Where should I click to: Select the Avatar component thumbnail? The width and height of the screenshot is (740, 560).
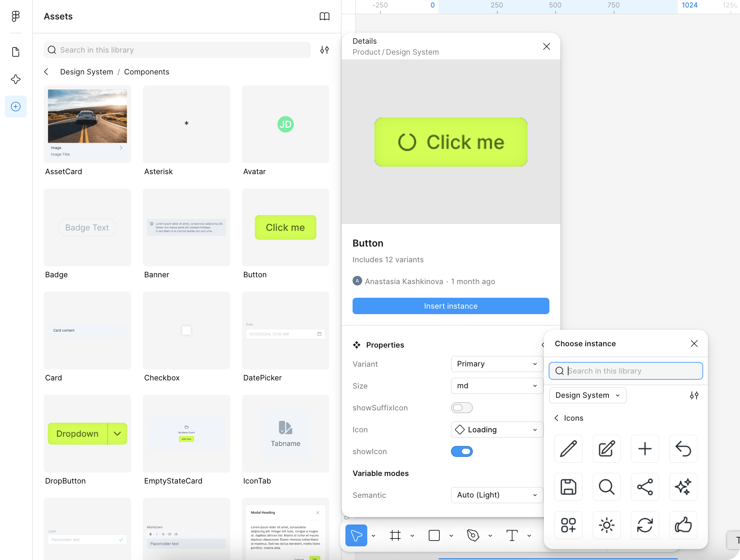(286, 124)
